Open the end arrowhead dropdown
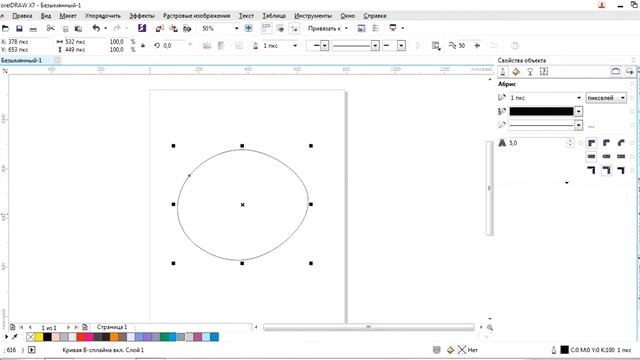 tap(401, 46)
